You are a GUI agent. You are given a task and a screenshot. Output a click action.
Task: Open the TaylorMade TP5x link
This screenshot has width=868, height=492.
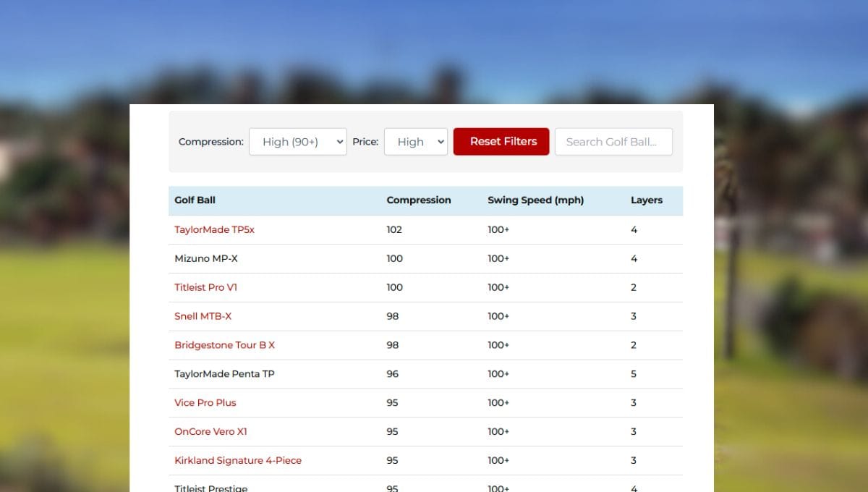[x=214, y=229]
